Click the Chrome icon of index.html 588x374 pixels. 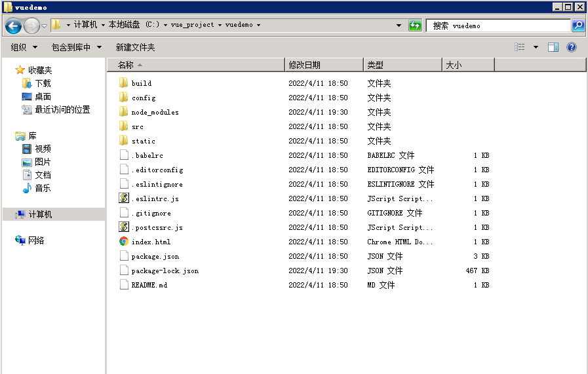pyautogui.click(x=124, y=241)
